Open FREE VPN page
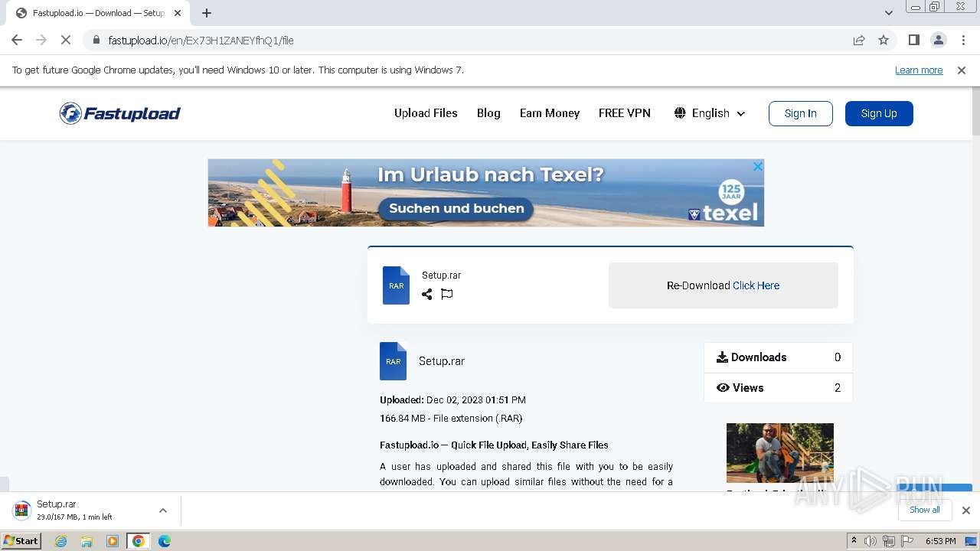Viewport: 980px width, 551px height. pyautogui.click(x=625, y=113)
